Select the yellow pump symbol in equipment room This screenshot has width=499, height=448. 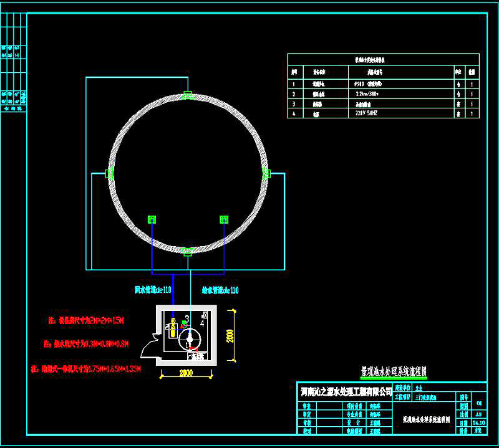coord(172,328)
